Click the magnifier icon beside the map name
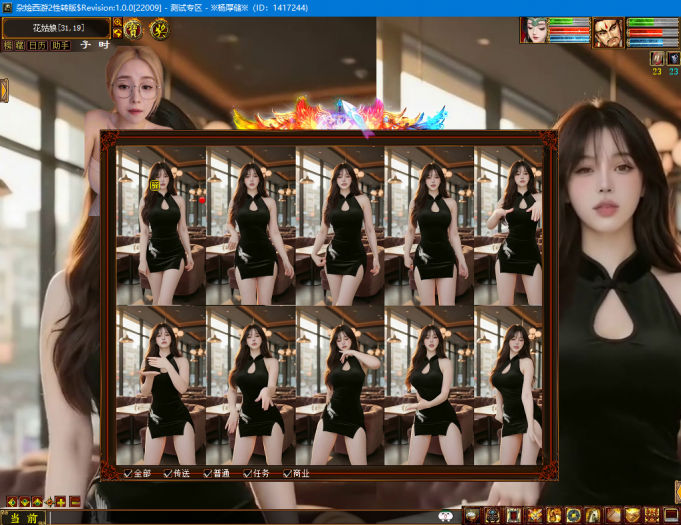Screen dimensions: 681x525 click(x=117, y=21)
